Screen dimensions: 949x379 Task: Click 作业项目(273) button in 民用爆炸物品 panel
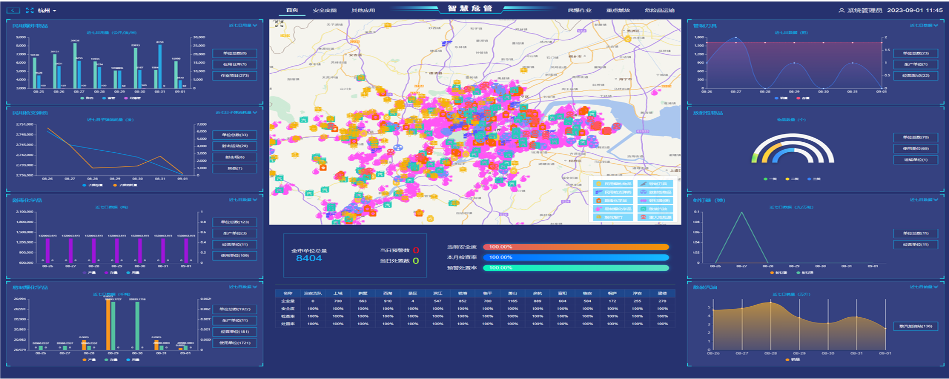point(234,76)
